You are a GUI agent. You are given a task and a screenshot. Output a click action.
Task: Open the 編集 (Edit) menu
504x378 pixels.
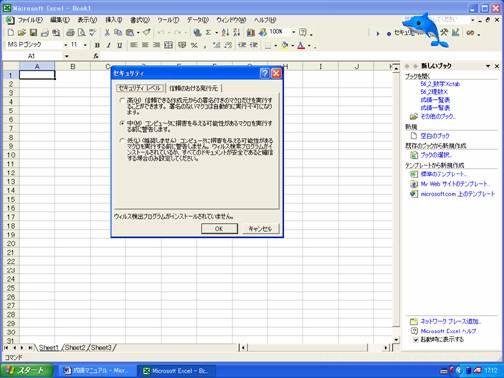[60, 20]
